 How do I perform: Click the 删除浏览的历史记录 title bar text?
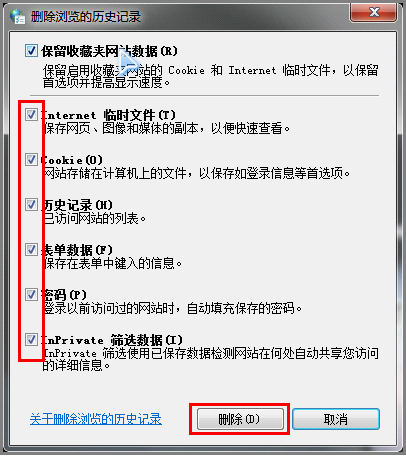click(x=86, y=16)
